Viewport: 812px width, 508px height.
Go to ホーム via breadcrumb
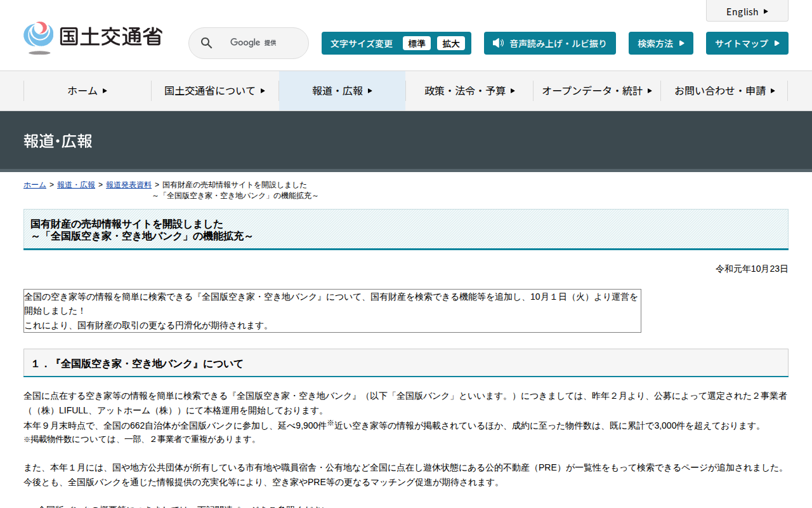pyautogui.click(x=35, y=185)
